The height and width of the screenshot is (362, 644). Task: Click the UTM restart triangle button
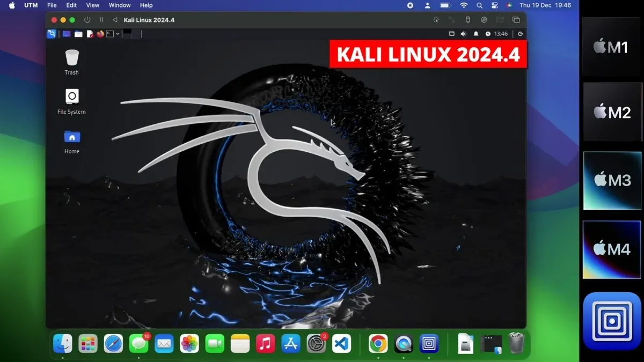pos(114,20)
